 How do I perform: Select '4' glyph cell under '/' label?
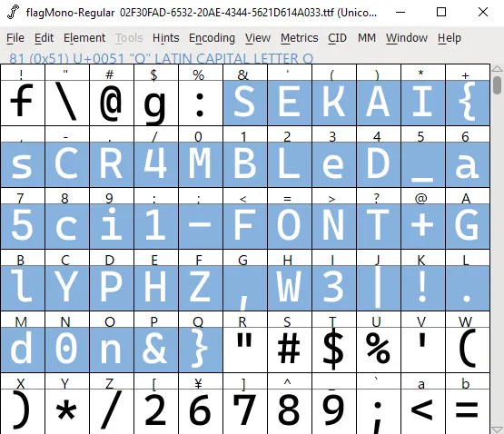[156, 164]
